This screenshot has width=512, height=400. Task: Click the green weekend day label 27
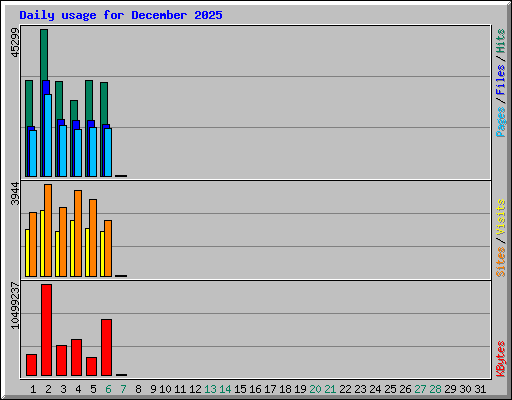tap(420, 389)
